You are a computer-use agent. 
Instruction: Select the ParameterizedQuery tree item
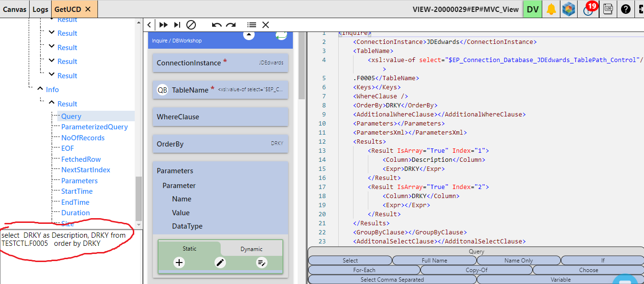[x=95, y=127]
